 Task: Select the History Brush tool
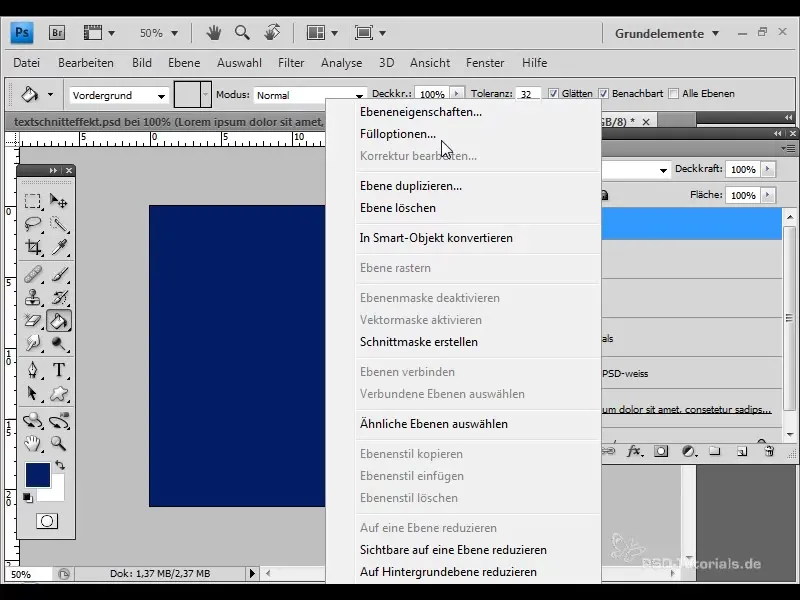(x=59, y=297)
